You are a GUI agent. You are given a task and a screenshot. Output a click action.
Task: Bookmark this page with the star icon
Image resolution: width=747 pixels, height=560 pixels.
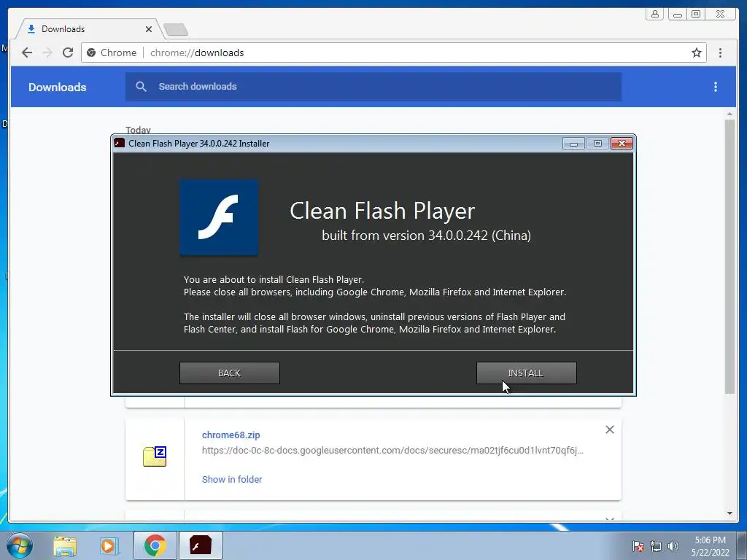(697, 52)
